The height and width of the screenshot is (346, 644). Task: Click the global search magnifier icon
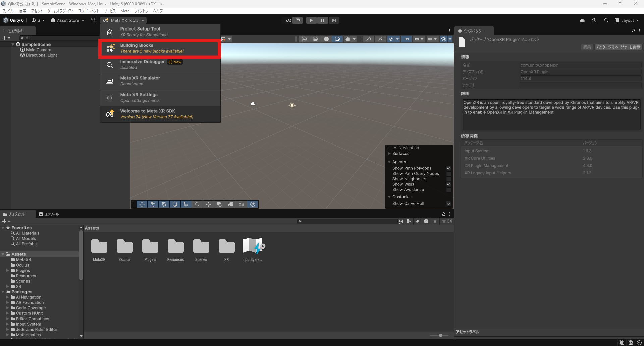pyautogui.click(x=606, y=20)
